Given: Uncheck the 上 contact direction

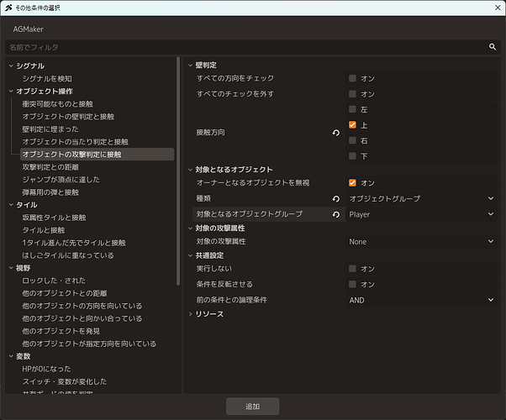Looking at the screenshot, I should coord(352,125).
